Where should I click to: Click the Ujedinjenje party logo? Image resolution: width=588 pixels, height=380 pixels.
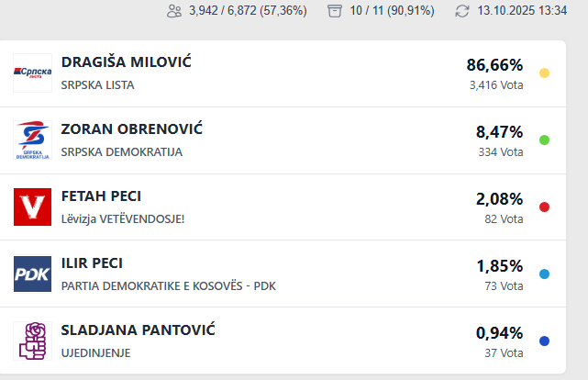[32, 341]
